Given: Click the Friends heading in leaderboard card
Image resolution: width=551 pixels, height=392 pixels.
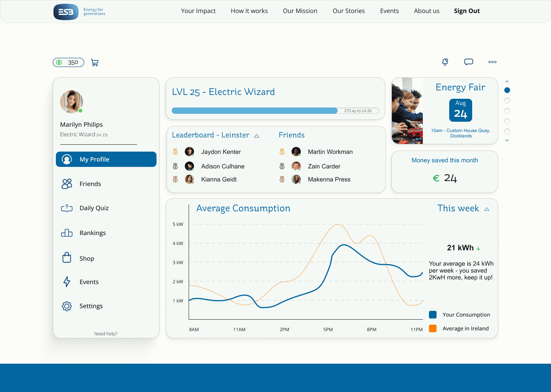Looking at the screenshot, I should pyautogui.click(x=292, y=135).
